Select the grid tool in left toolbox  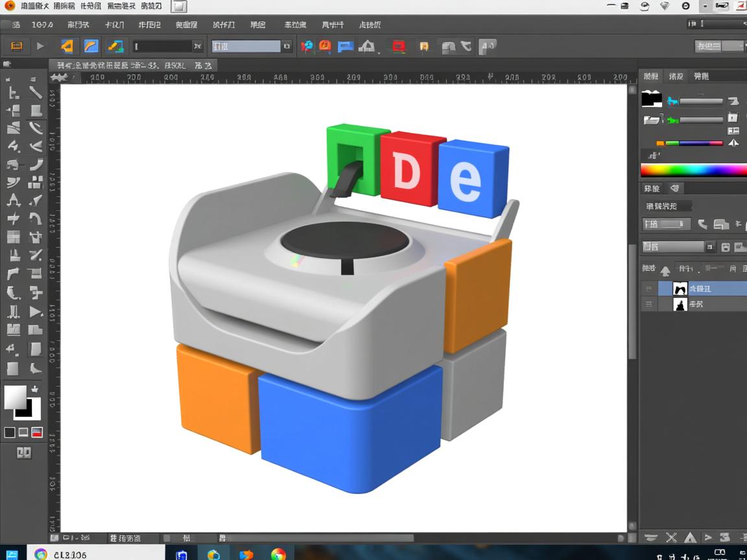click(x=13, y=237)
